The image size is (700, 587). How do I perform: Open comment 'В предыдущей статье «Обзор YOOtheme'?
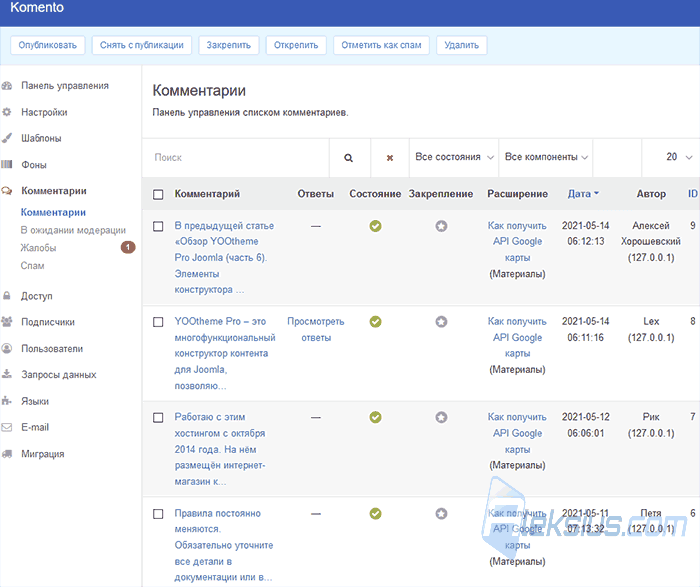pos(224,258)
